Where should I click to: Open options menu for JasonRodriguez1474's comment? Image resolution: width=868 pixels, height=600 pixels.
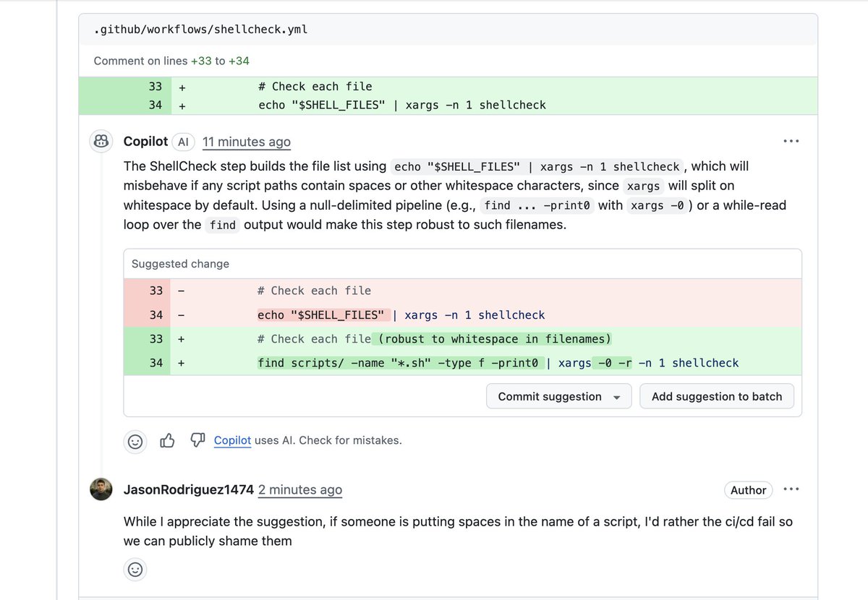791,489
